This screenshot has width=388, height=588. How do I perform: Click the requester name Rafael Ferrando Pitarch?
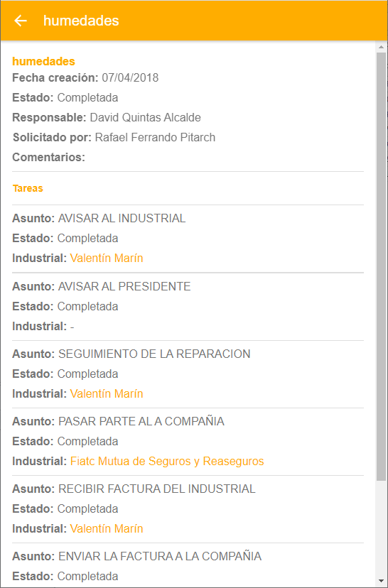click(x=156, y=138)
